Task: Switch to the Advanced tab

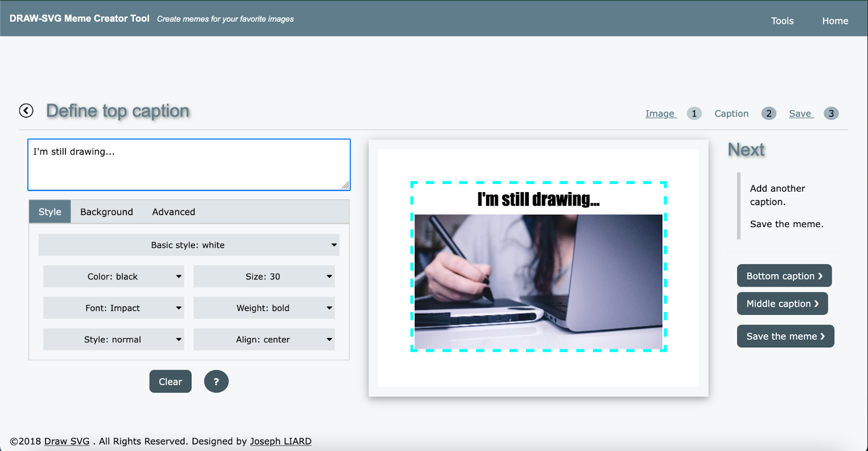Action: coord(174,212)
